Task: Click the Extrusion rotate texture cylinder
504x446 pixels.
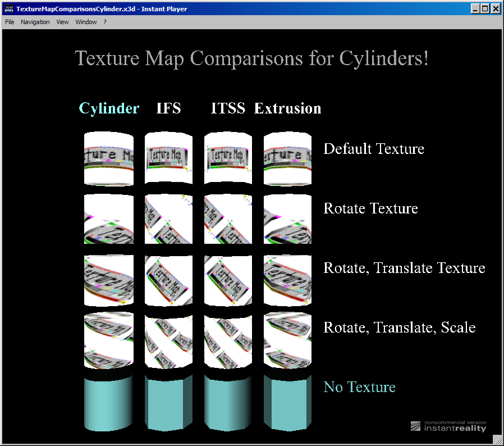Action: pos(287,219)
